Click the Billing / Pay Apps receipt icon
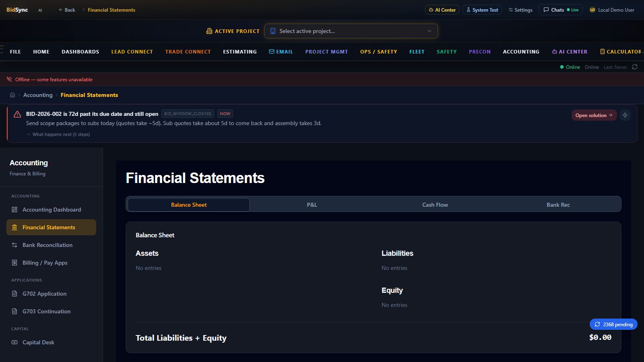 point(14,263)
